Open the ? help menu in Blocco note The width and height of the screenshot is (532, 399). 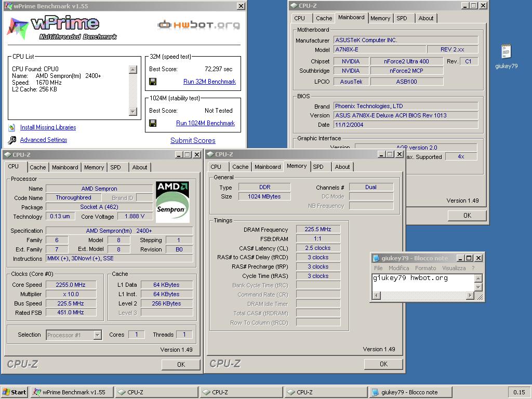pyautogui.click(x=473, y=268)
